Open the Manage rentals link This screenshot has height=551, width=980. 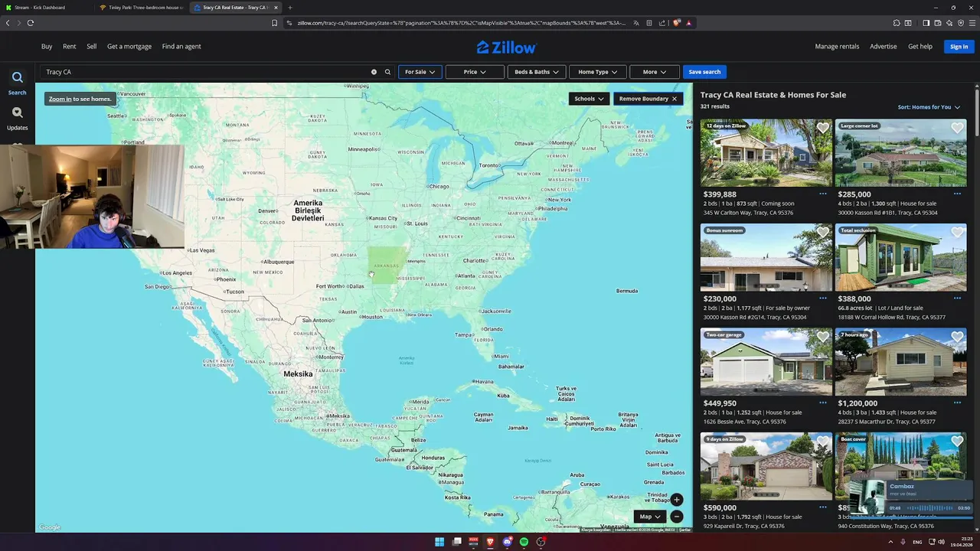point(837,47)
